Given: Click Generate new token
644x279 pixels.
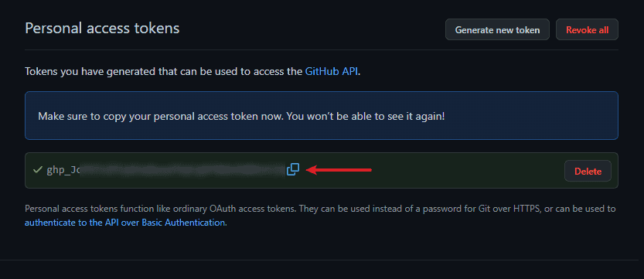Looking at the screenshot, I should 497,29.
